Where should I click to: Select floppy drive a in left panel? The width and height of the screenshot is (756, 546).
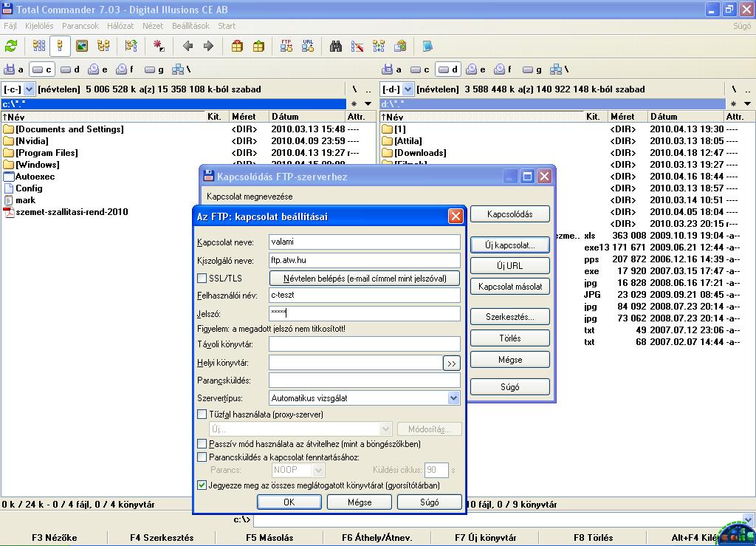[x=14, y=69]
